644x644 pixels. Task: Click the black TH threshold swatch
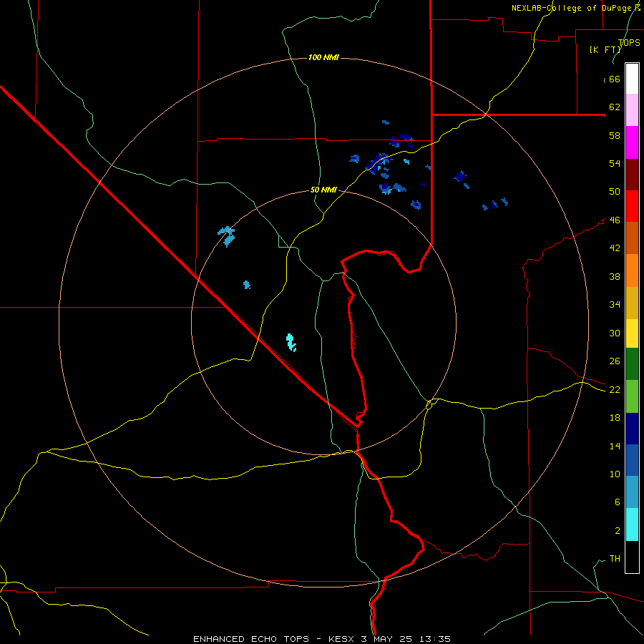632,557
